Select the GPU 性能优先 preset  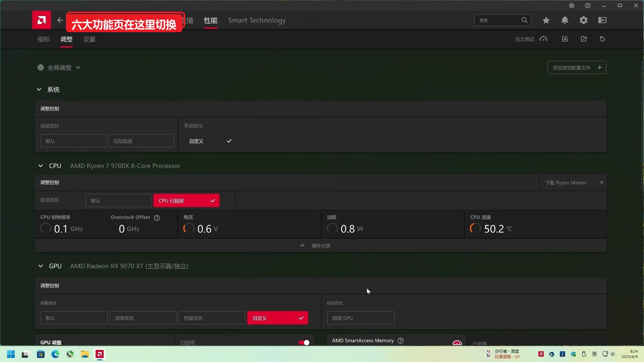point(212,318)
